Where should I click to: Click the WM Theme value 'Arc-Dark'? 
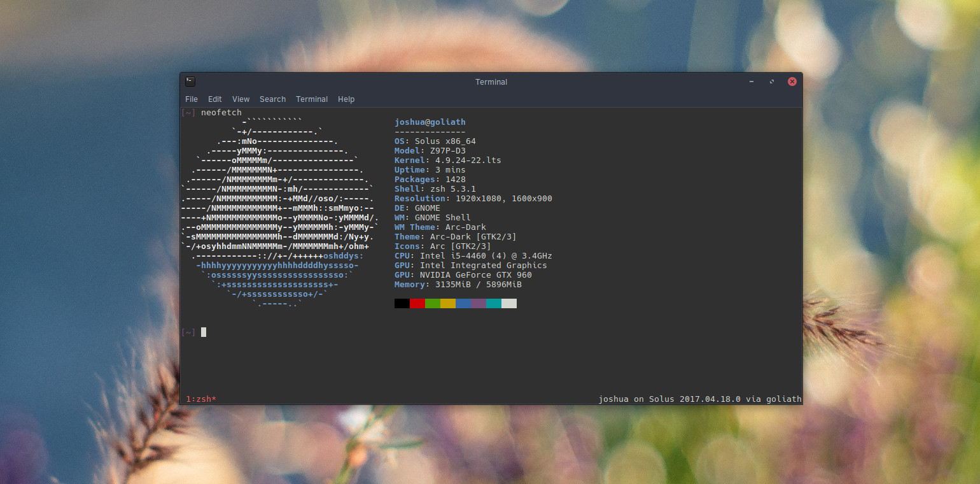pos(466,227)
